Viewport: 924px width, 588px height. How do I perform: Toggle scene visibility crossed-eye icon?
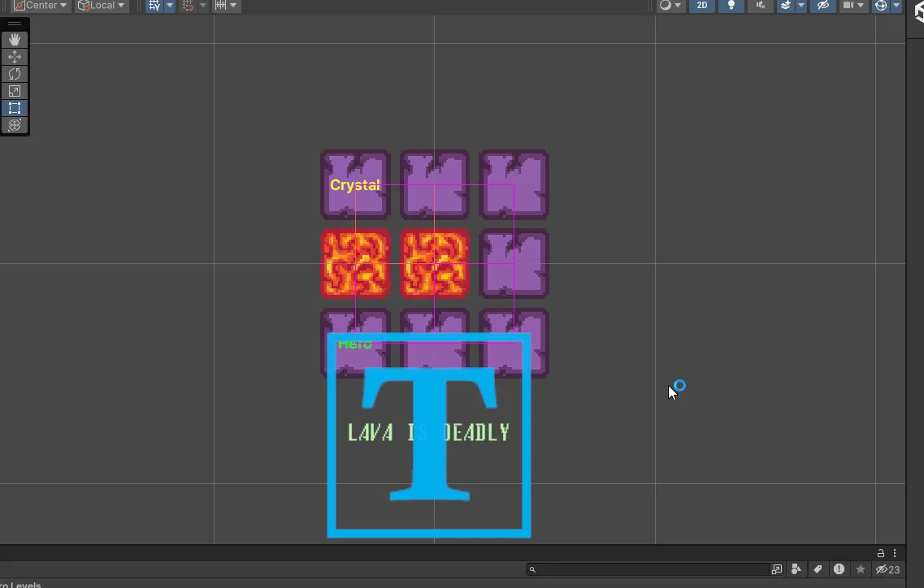coord(822,6)
